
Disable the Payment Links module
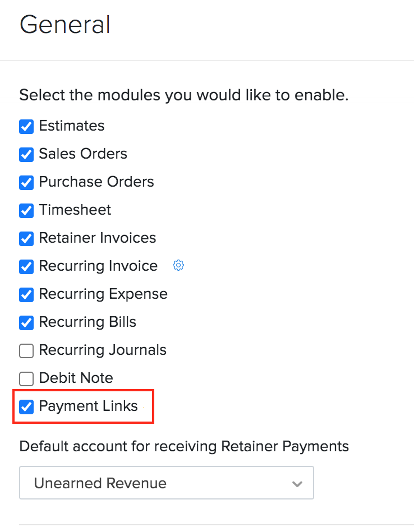click(x=26, y=407)
